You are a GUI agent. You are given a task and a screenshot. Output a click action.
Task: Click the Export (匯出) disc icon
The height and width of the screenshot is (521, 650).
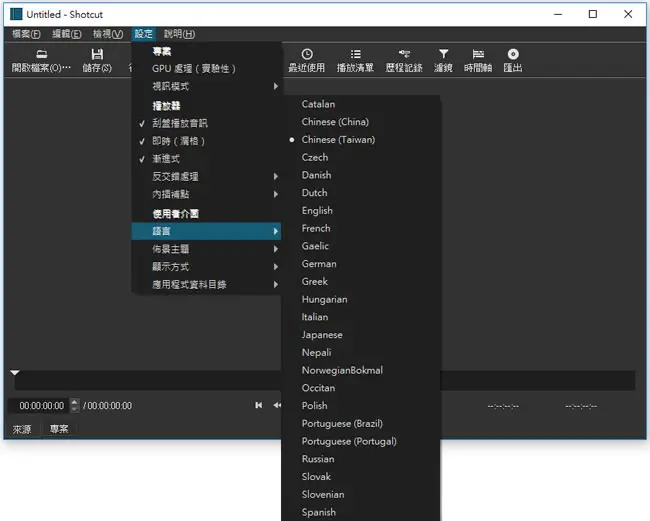(513, 54)
